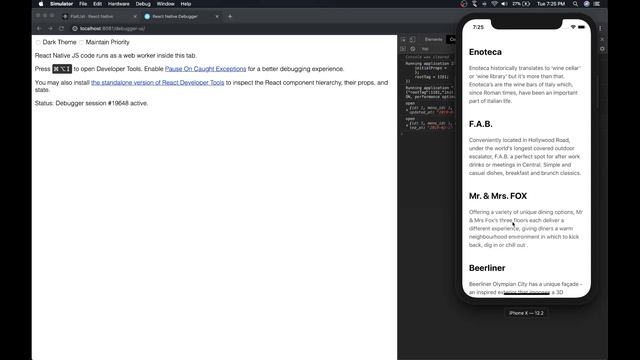
Task: Open a new browser tab
Action: click(230, 16)
